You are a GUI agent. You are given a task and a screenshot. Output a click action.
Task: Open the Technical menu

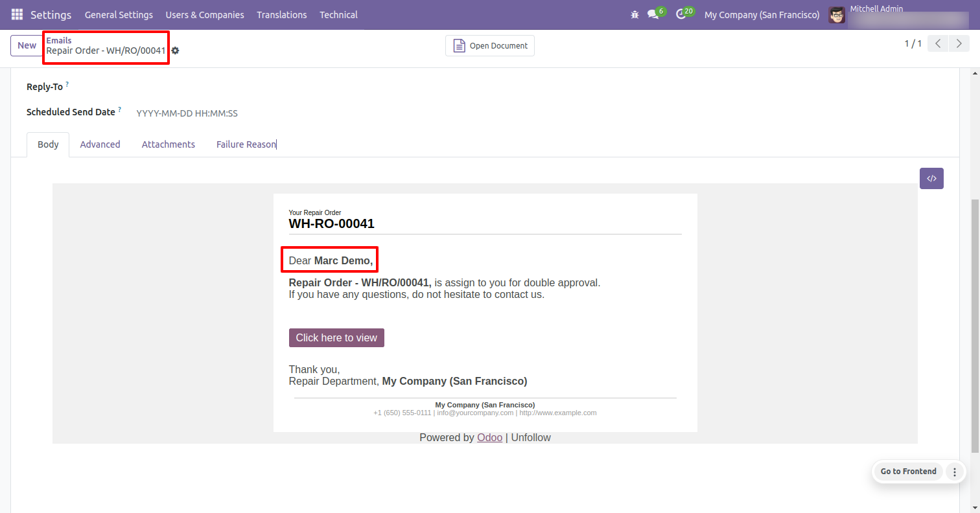point(338,14)
